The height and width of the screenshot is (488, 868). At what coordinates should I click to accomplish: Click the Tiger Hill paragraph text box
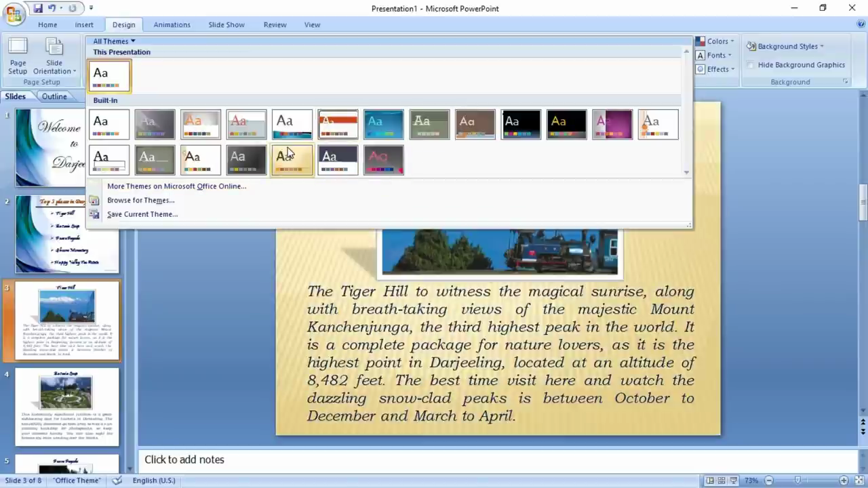pos(500,353)
